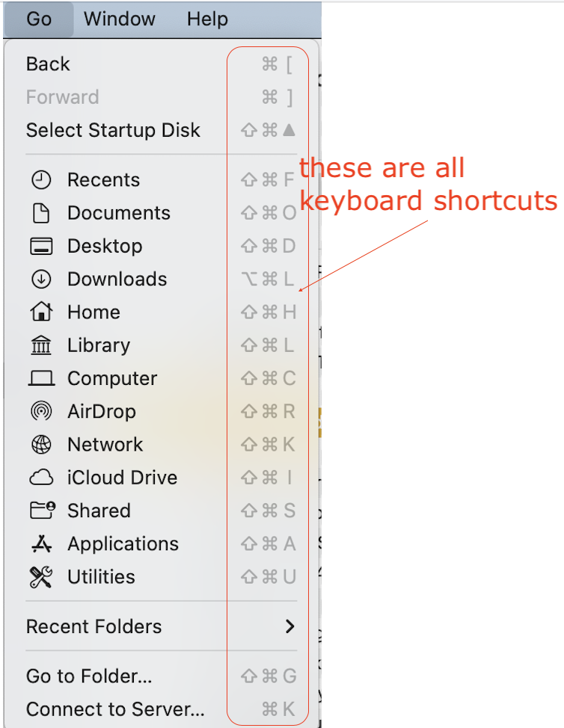
Task: Click the Library building icon
Action: pos(41,345)
